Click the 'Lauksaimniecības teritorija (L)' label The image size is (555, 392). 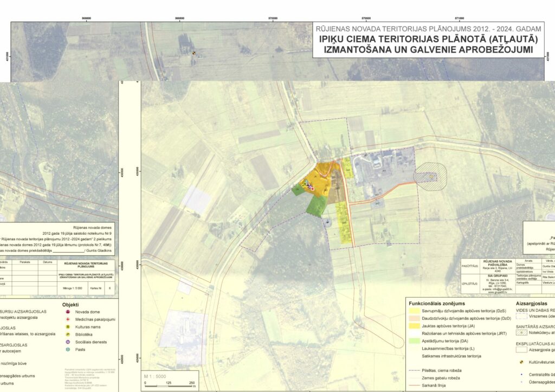click(448, 349)
